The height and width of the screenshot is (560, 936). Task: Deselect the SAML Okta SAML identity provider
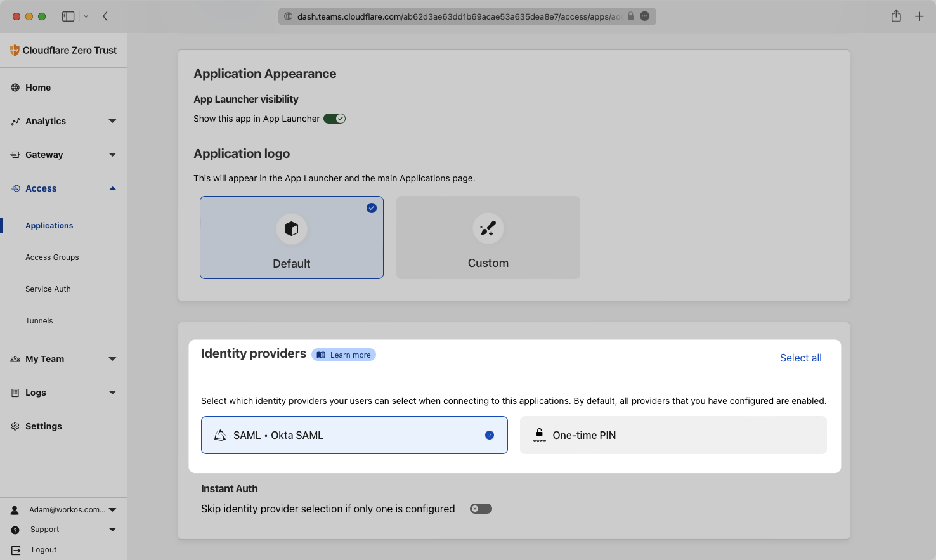(x=354, y=435)
